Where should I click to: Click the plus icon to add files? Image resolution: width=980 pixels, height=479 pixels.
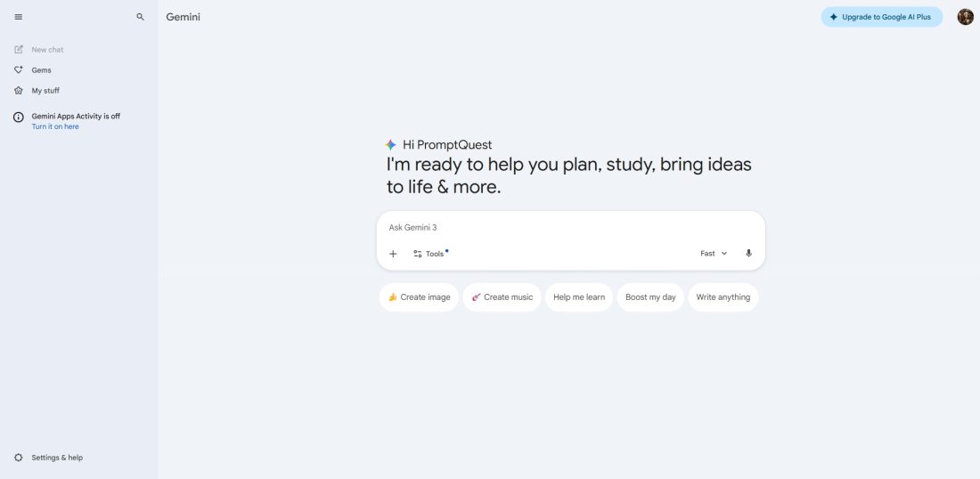click(393, 254)
